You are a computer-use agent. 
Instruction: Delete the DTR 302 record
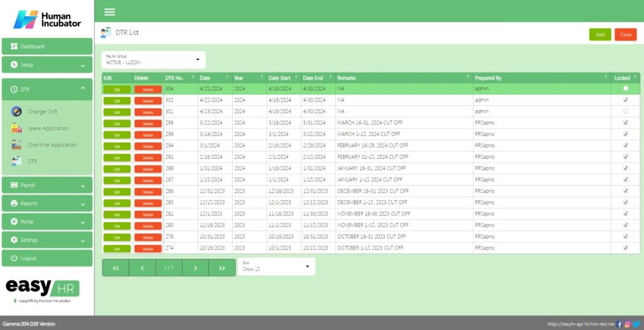148,101
